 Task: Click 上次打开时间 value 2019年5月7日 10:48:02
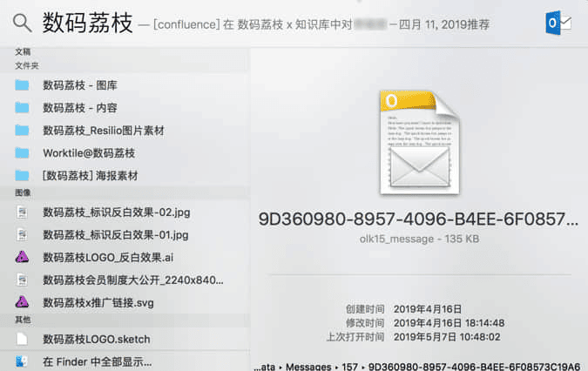point(447,337)
